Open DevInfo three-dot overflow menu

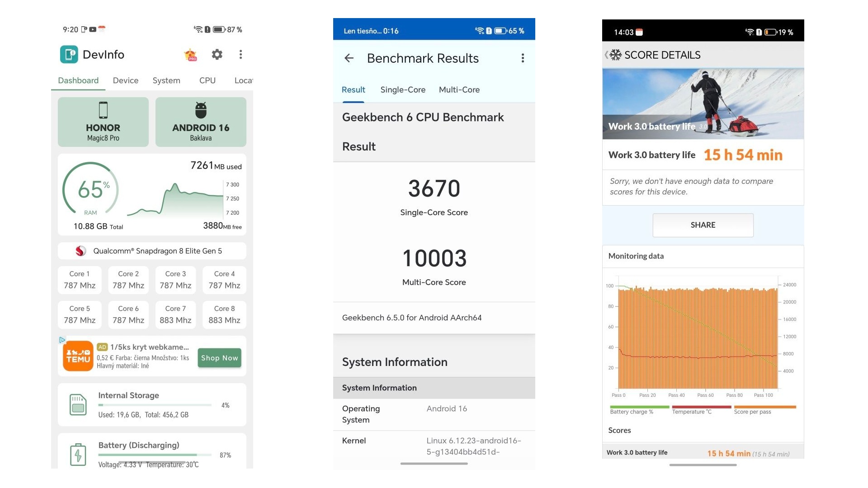coord(241,55)
